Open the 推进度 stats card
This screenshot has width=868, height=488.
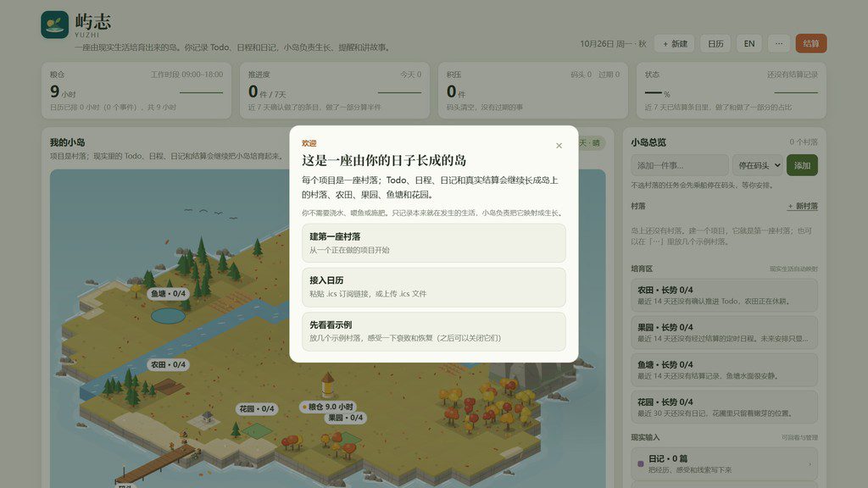tap(334, 91)
